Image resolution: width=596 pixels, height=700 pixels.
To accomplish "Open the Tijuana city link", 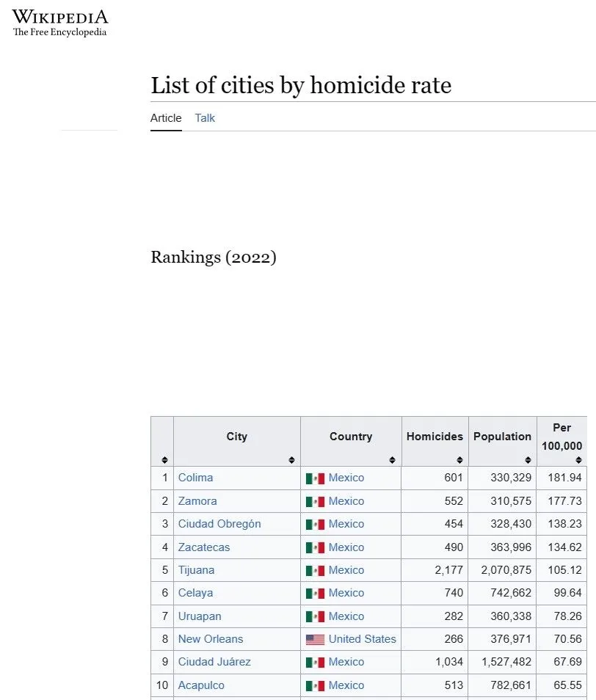I will [196, 570].
